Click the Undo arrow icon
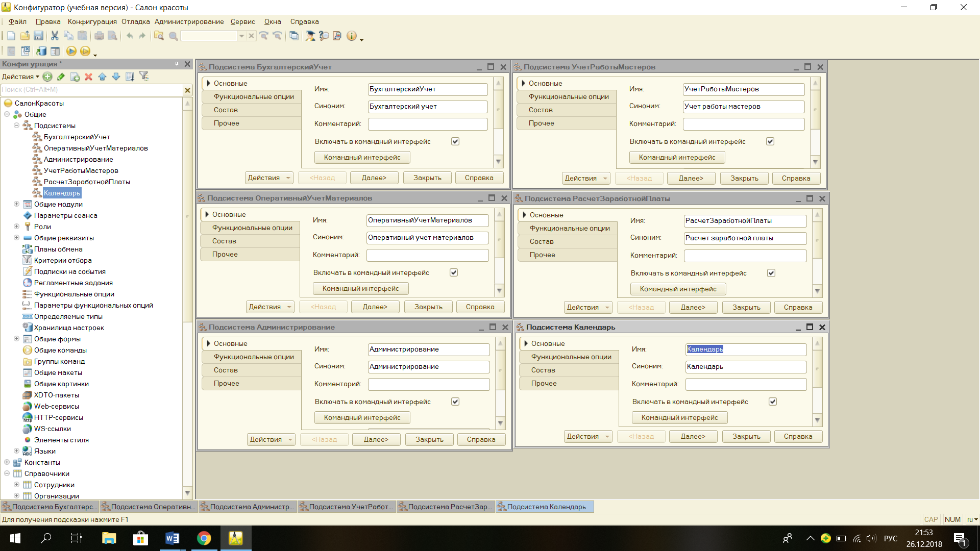Screen dimensions: 980x551 pos(130,36)
